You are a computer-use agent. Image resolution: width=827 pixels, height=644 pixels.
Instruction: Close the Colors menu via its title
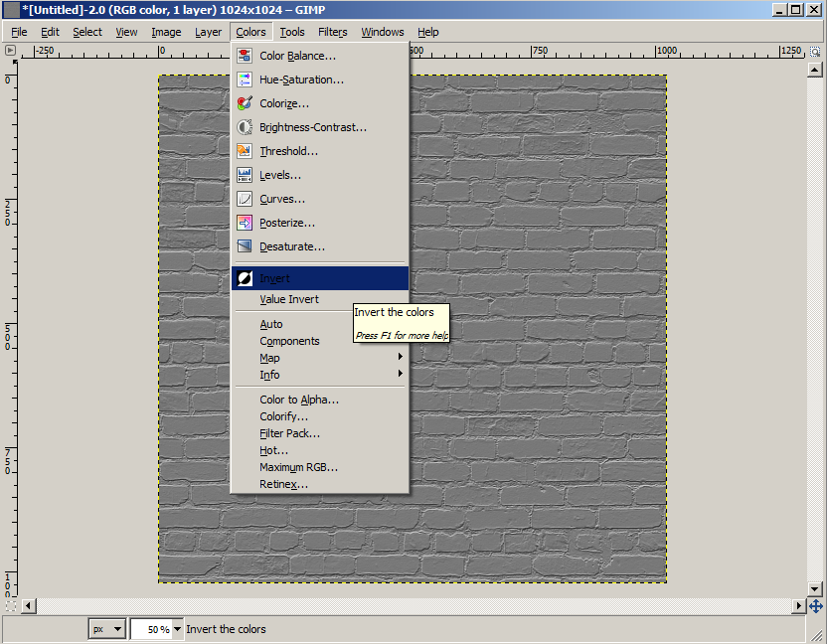251,32
